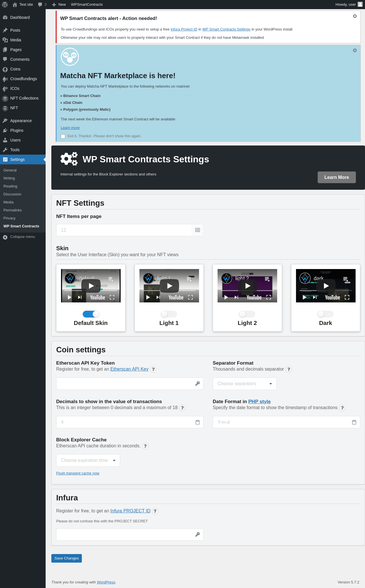
Task: Open WP Smart Contracts Settings link
Action: 226,29
